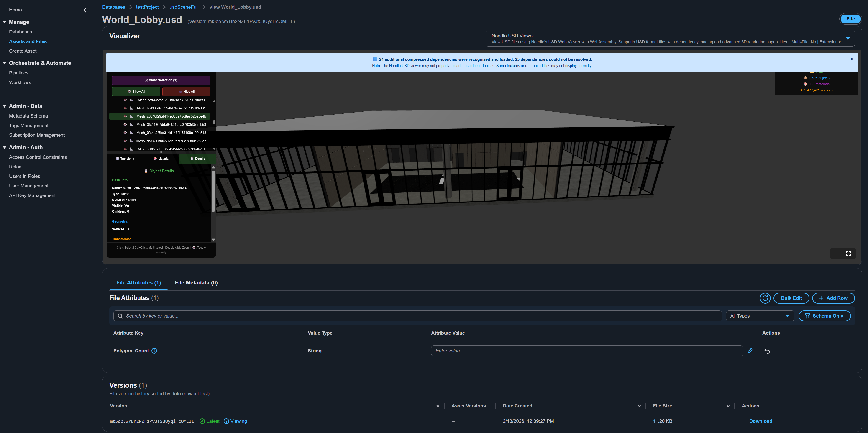Hide Mesh_3fc44367dda948219ea370853bafcb53 via its eye icon
868x433 pixels.
click(125, 124)
